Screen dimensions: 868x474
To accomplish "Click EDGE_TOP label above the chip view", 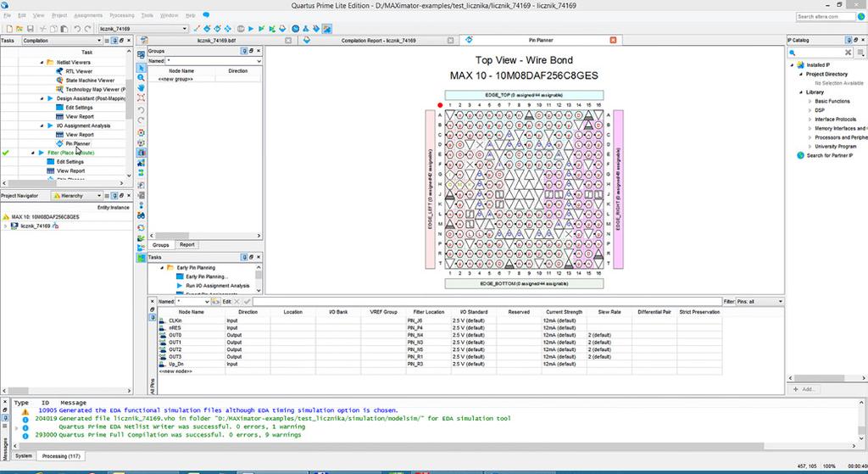I will [x=524, y=95].
